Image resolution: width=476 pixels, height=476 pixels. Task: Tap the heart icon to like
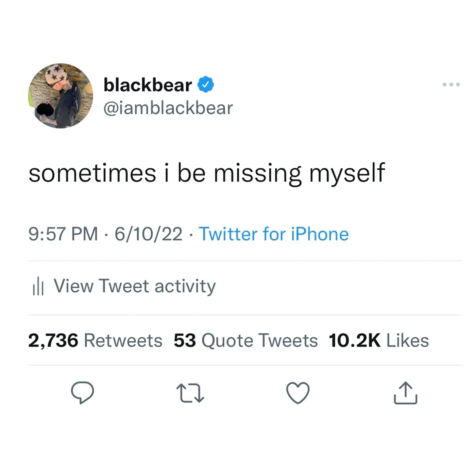coord(297,393)
